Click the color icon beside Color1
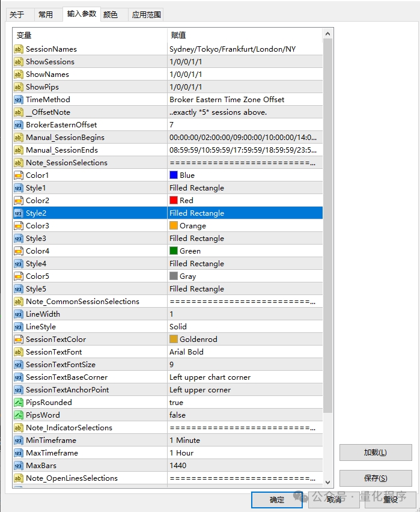The width and height of the screenshot is (420, 512). click(x=18, y=175)
